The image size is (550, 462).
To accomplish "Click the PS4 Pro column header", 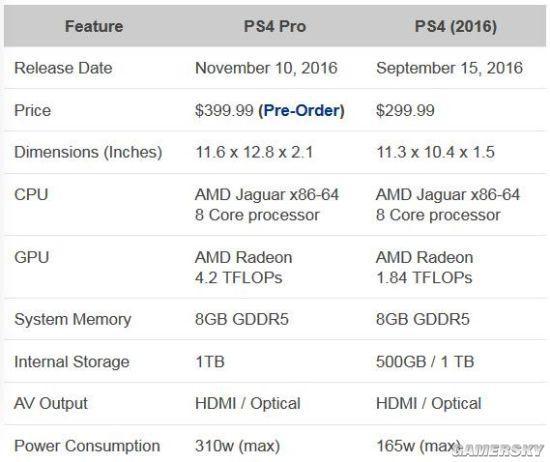I will tap(275, 26).
